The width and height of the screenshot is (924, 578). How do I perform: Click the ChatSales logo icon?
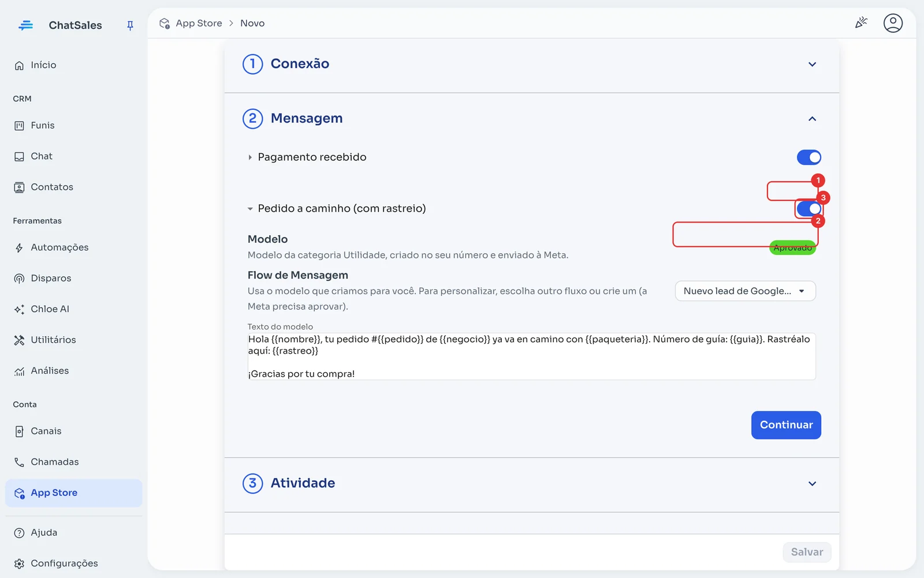25,25
